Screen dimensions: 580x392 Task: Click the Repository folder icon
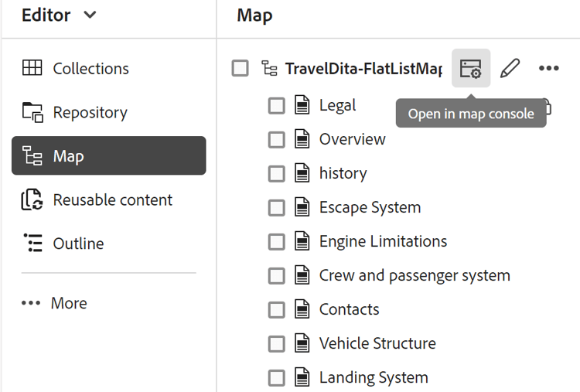32,112
